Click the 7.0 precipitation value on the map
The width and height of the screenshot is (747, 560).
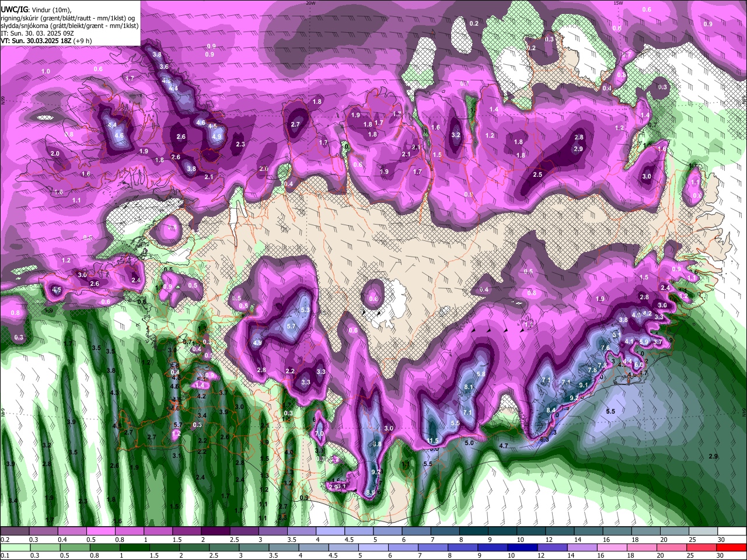click(x=319, y=434)
